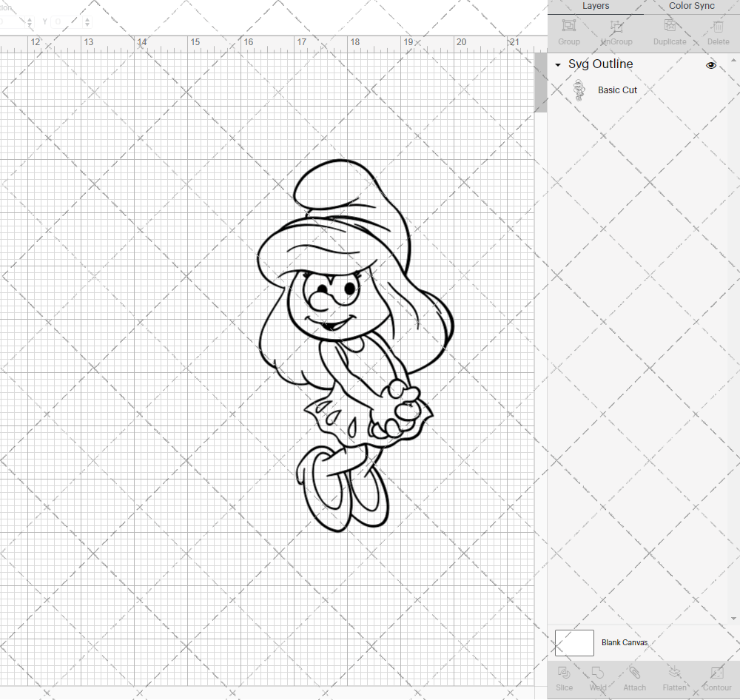The width and height of the screenshot is (740, 700).
Task: Click the UnGroup icon
Action: coord(616,26)
